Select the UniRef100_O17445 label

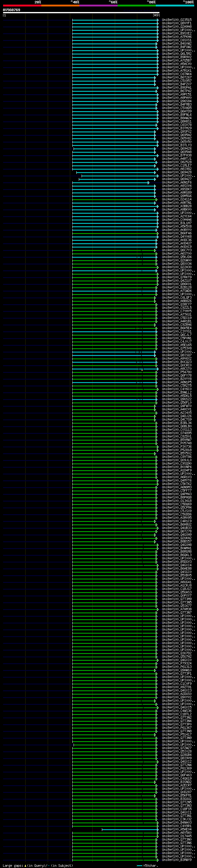pos(176,836)
